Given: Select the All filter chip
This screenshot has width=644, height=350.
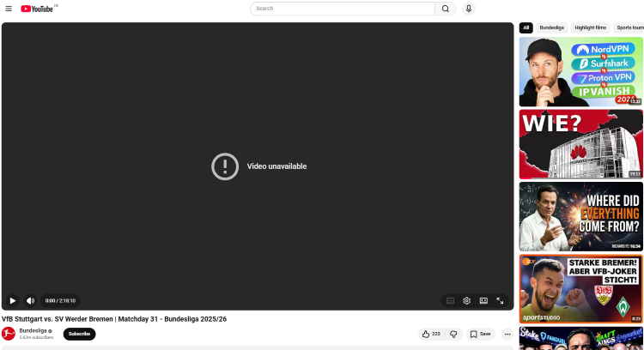Looking at the screenshot, I should click(526, 27).
